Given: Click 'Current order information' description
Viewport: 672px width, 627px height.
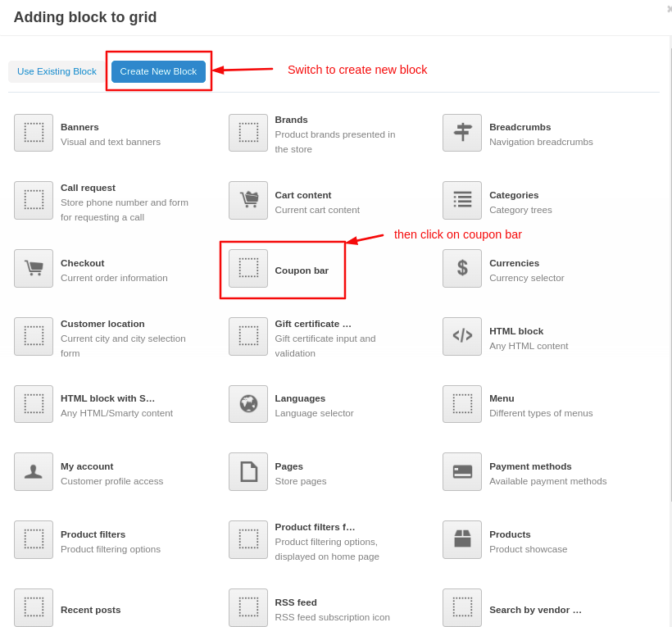Looking at the screenshot, I should tap(114, 278).
